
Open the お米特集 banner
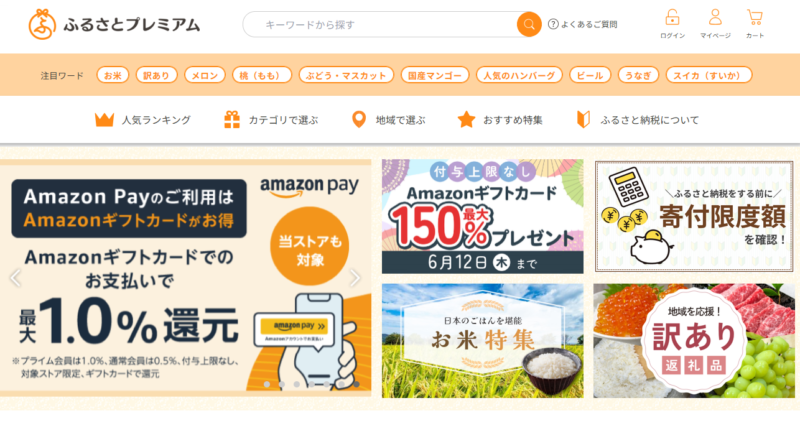coord(482,341)
